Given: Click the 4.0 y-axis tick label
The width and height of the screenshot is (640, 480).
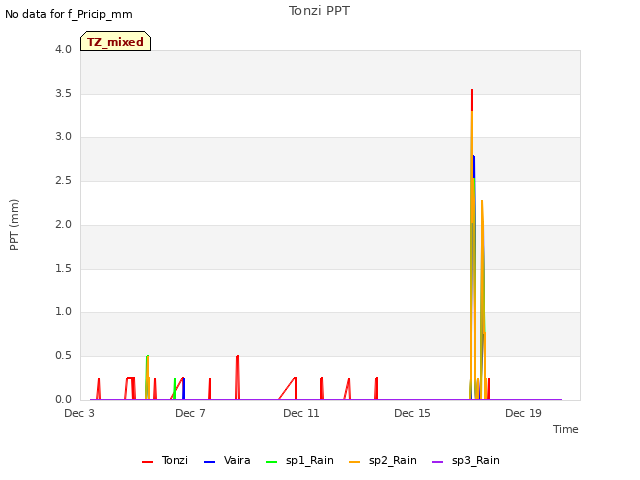Looking at the screenshot, I should [x=63, y=49].
